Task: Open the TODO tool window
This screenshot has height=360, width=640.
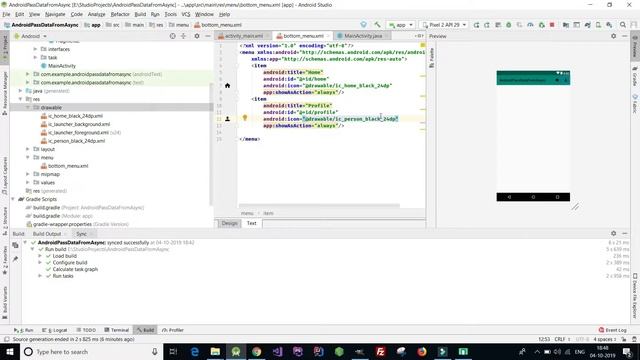Action: pyautogui.click(x=86, y=330)
